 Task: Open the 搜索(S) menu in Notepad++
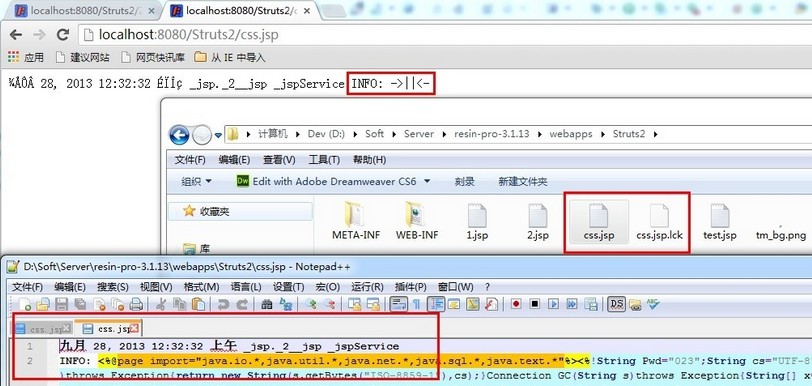[113, 287]
